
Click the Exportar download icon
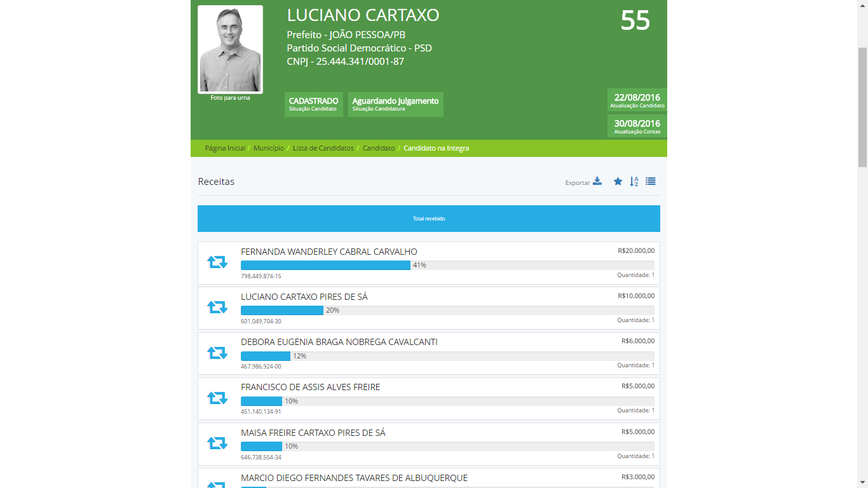coord(597,182)
